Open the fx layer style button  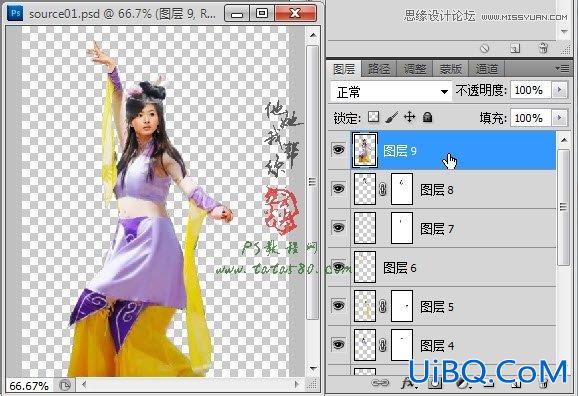[408, 384]
